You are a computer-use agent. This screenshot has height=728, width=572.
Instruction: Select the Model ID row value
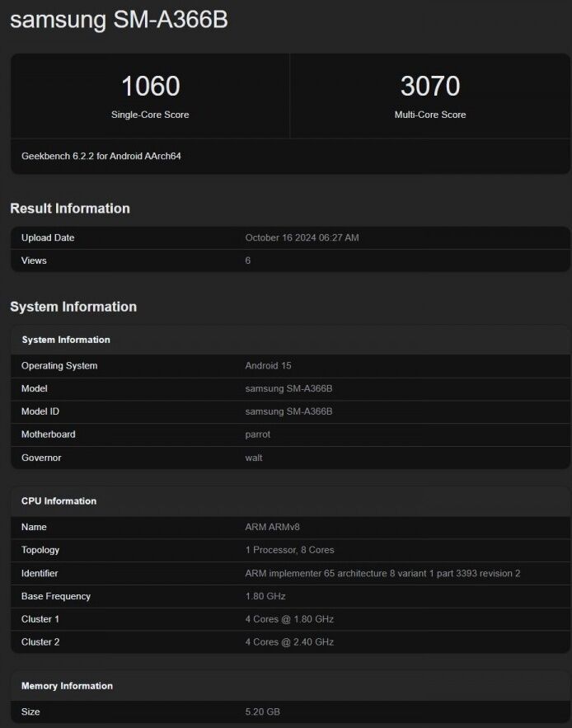point(288,411)
